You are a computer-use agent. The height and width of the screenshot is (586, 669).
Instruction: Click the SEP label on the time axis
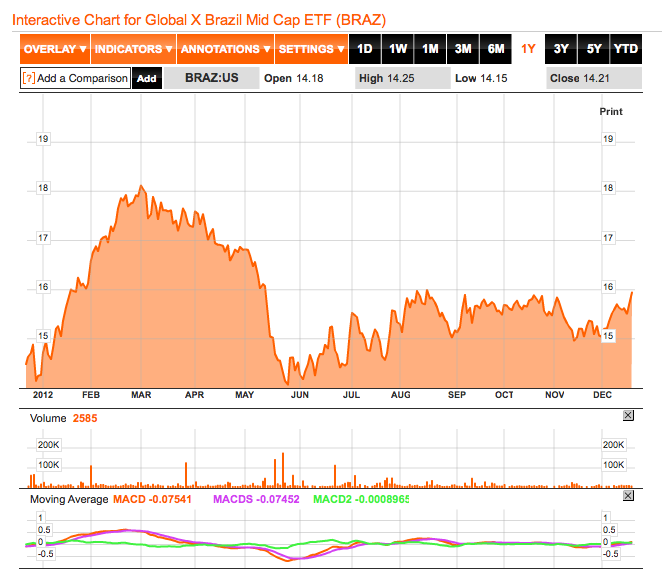click(457, 395)
